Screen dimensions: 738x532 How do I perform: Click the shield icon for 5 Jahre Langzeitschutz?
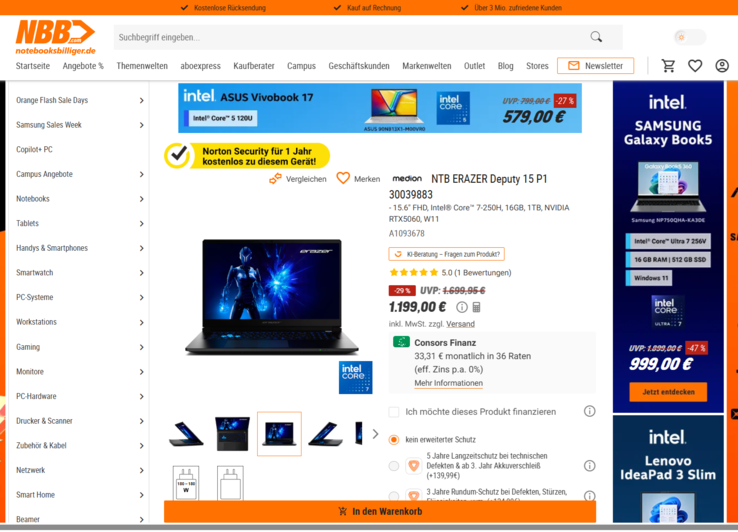[x=414, y=466]
